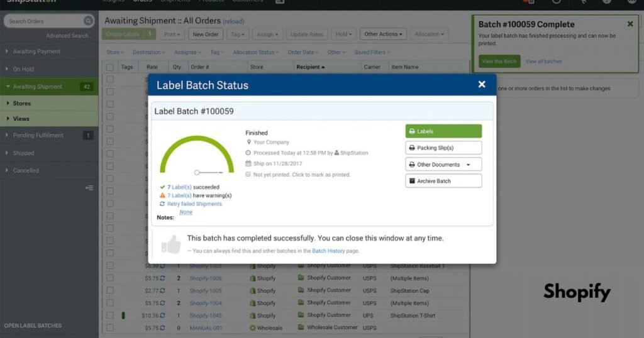Screen dimensions: 644x338
Task: Check the box for order Shopify-1045
Action: pyautogui.click(x=109, y=315)
